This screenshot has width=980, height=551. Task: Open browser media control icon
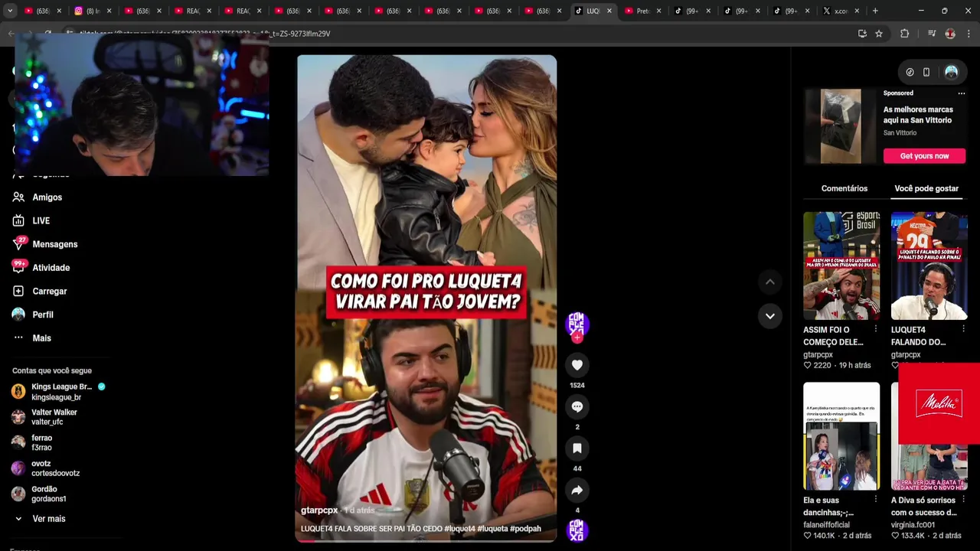[931, 34]
